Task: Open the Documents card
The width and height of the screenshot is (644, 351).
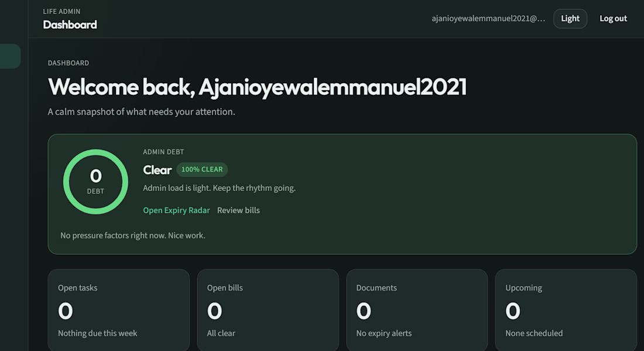Action: (x=417, y=310)
